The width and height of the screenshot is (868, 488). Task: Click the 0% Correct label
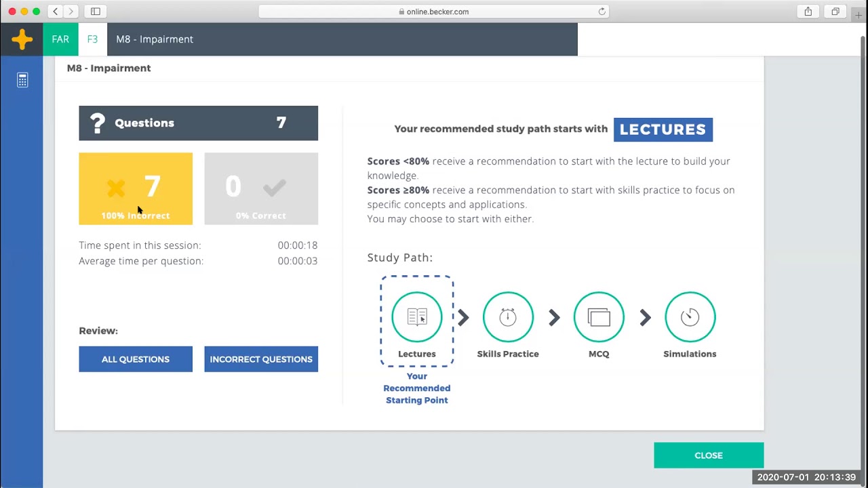[261, 216]
